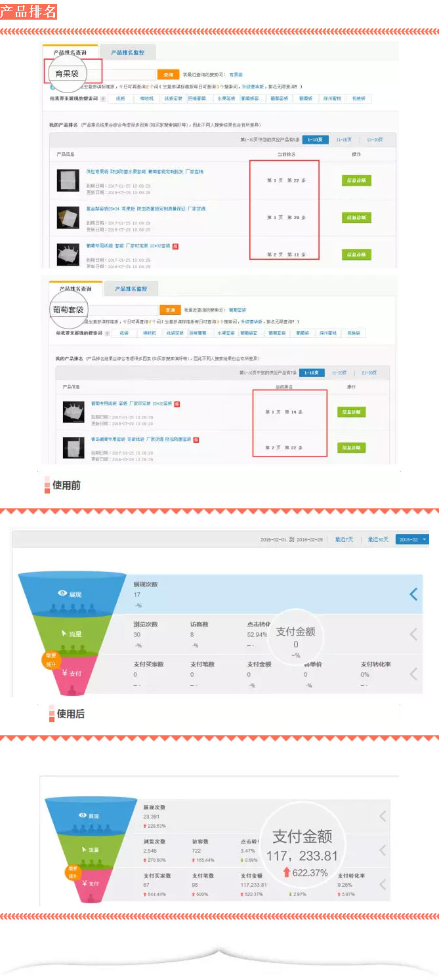Switch to 产品排名监控 tab in the 育果袋 panel

(127, 52)
